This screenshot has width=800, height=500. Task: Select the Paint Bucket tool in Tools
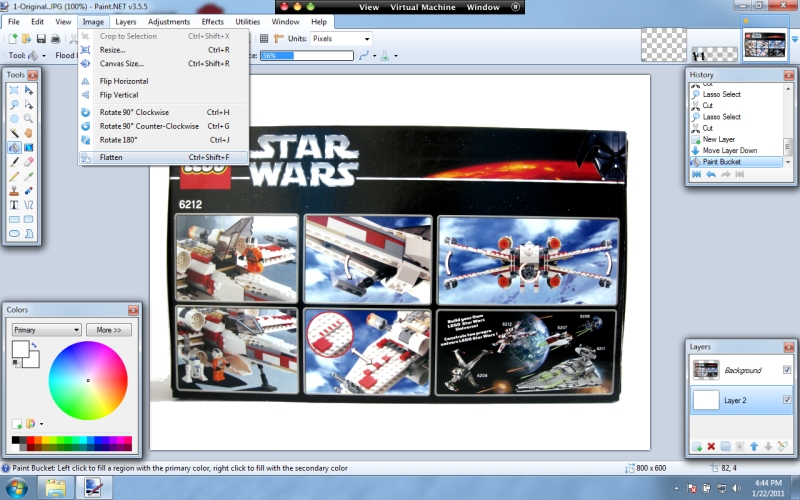14,147
